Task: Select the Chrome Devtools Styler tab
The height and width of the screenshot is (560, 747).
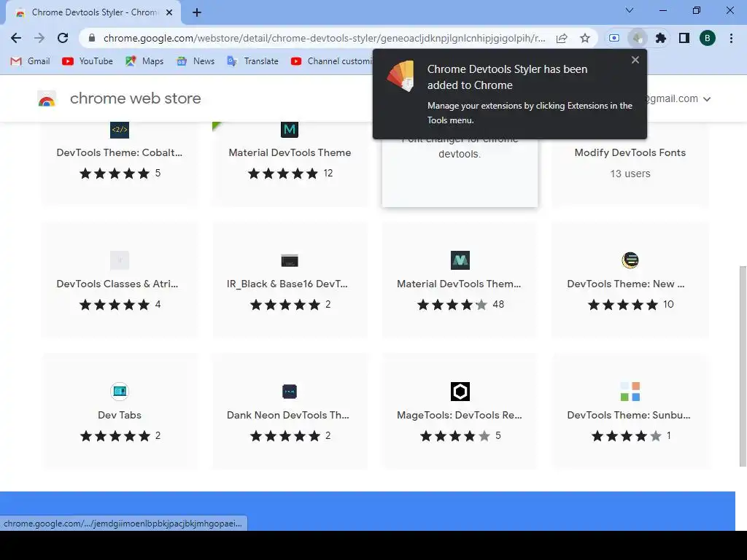Action: [x=93, y=12]
